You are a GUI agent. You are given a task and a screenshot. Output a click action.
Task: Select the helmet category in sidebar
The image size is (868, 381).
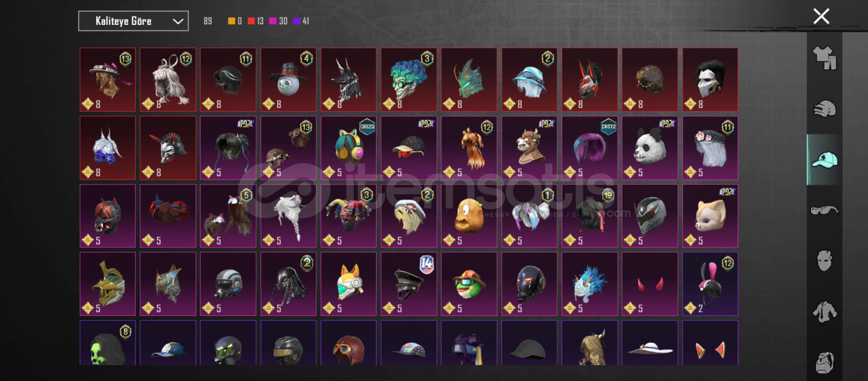click(825, 109)
